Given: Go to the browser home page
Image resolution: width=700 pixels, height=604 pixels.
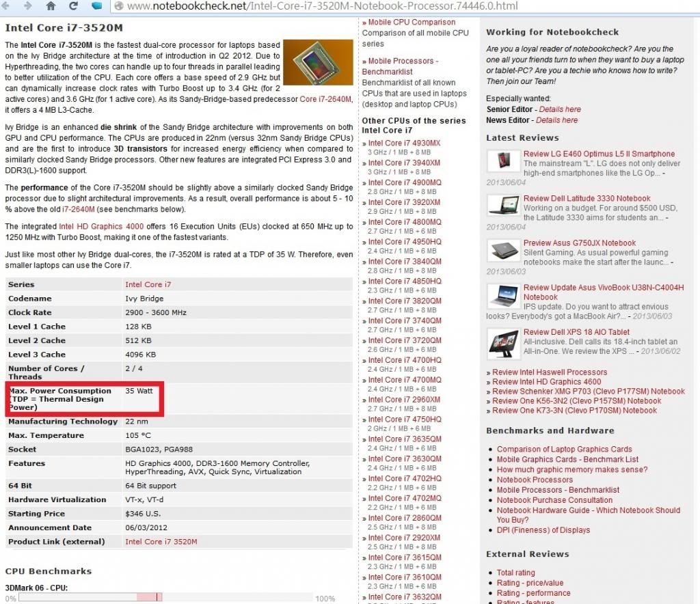Looking at the screenshot, I should pyautogui.click(x=51, y=5).
